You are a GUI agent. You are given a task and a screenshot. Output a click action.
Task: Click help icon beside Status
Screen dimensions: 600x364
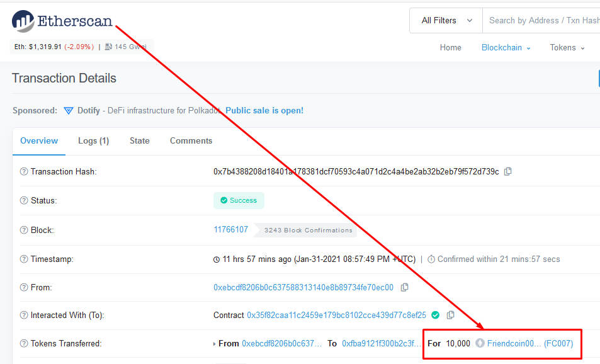(x=24, y=200)
